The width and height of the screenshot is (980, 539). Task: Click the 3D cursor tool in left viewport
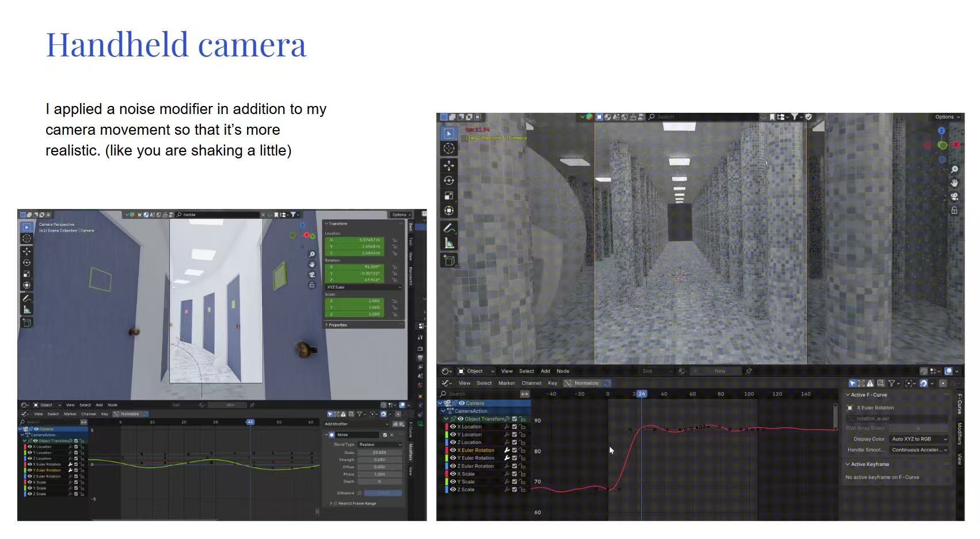26,238
